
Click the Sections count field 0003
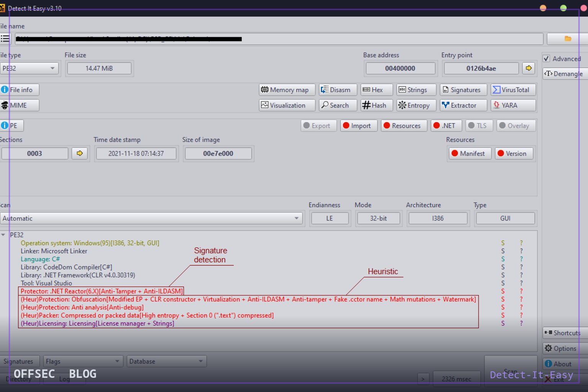pyautogui.click(x=34, y=154)
